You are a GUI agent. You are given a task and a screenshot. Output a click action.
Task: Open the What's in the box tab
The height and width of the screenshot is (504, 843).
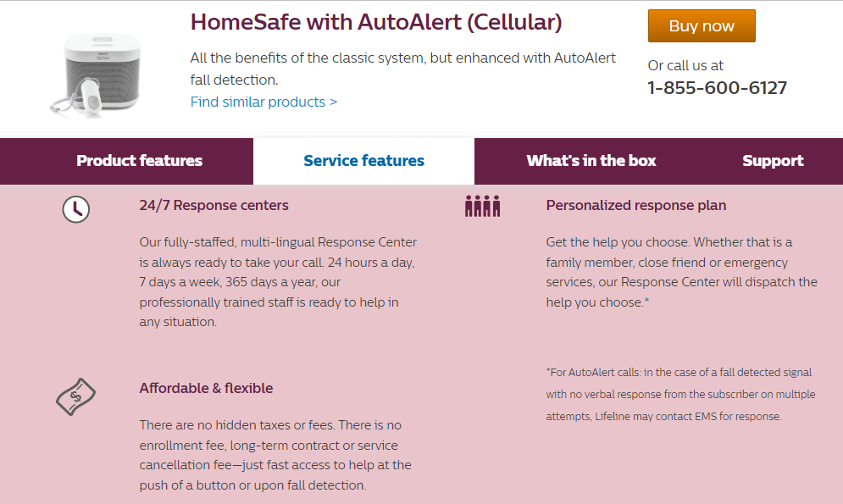click(591, 161)
